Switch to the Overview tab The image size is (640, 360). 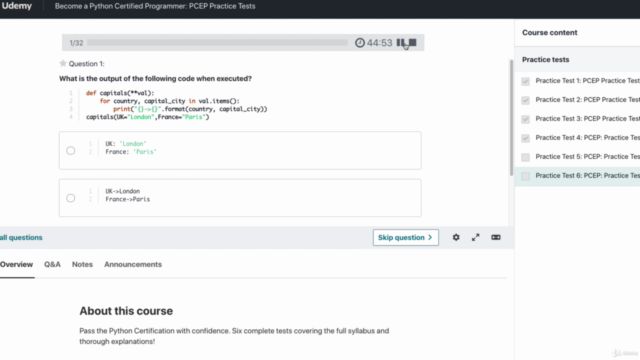(16, 264)
